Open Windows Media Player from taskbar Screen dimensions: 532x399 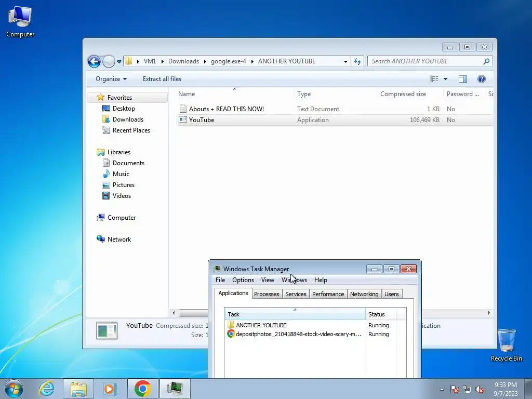point(110,389)
